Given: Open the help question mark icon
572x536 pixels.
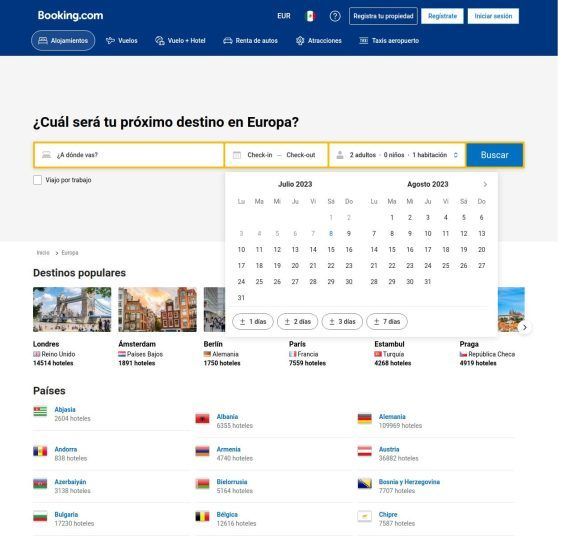Looking at the screenshot, I should (x=335, y=16).
